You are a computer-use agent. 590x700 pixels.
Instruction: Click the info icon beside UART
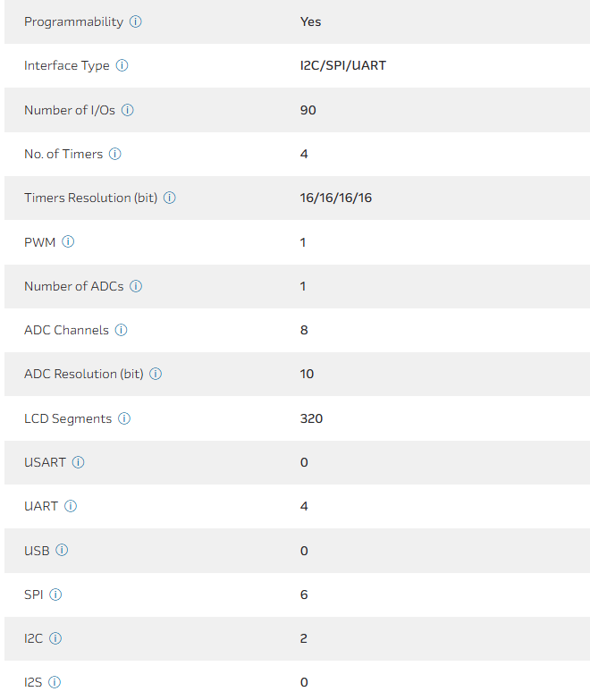[71, 506]
